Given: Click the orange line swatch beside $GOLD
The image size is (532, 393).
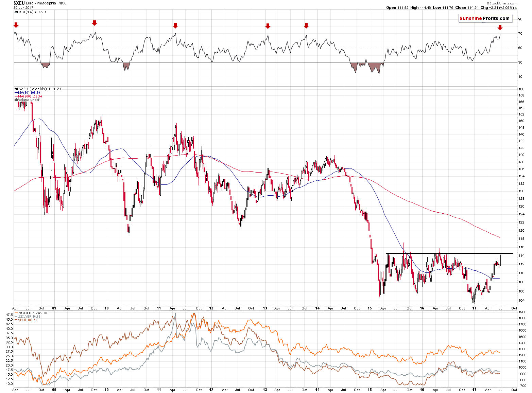Looking at the screenshot, I should 16,313.
